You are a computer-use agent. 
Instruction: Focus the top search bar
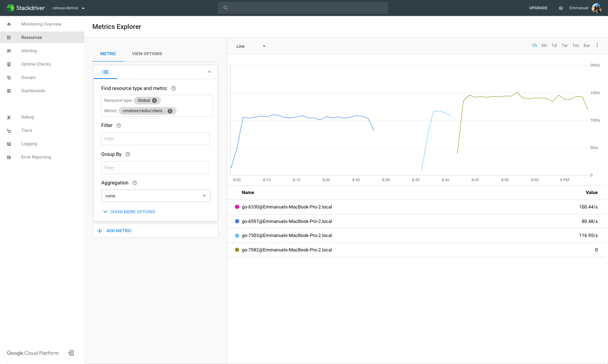point(303,8)
